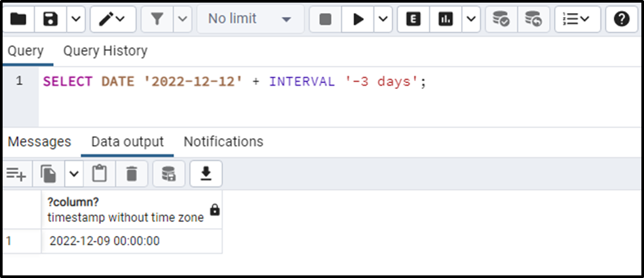Open file using the folder icon

(x=18, y=19)
